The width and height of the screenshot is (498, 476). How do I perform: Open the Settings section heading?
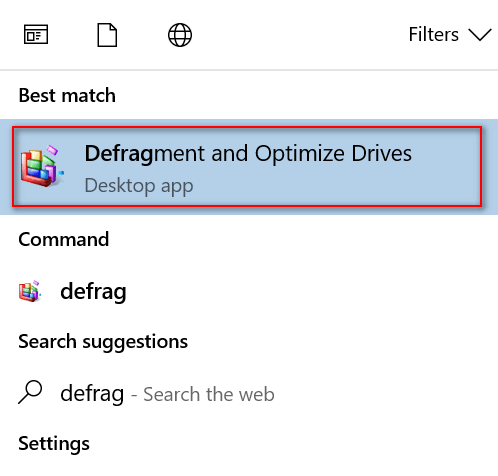pyautogui.click(x=54, y=444)
